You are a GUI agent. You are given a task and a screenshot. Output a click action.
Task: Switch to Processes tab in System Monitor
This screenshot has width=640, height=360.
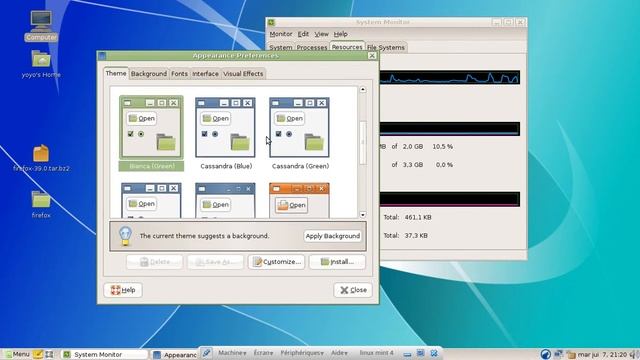click(x=312, y=47)
